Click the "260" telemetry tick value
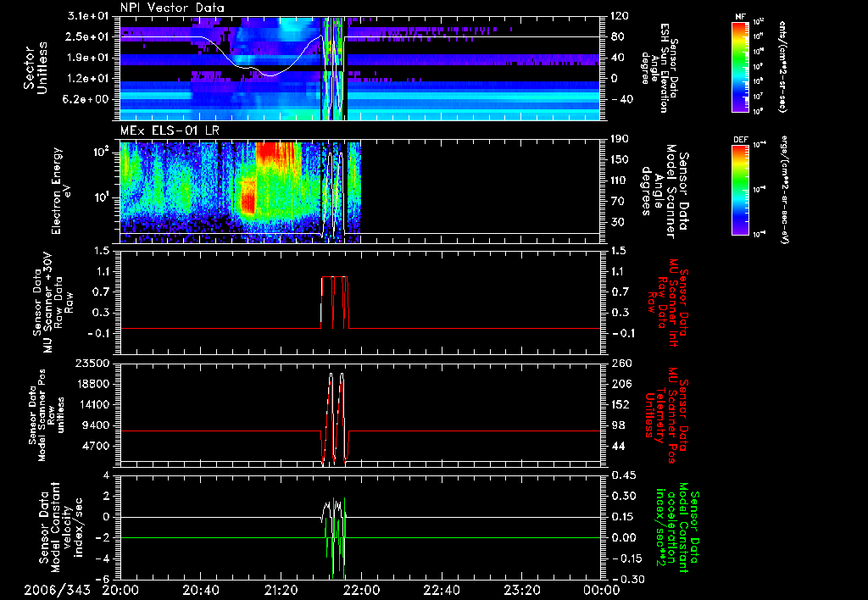Image resolution: width=868 pixels, height=600 pixels. click(x=620, y=363)
